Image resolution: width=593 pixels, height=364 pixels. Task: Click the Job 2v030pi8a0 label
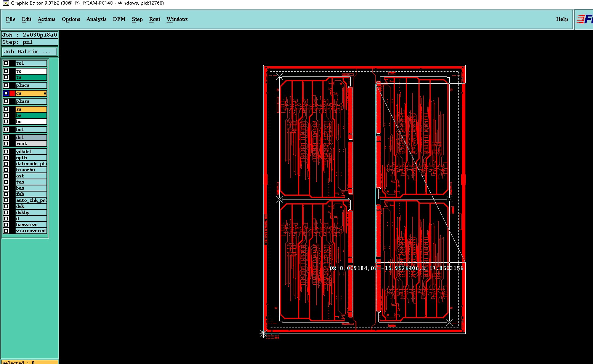pyautogui.click(x=30, y=35)
